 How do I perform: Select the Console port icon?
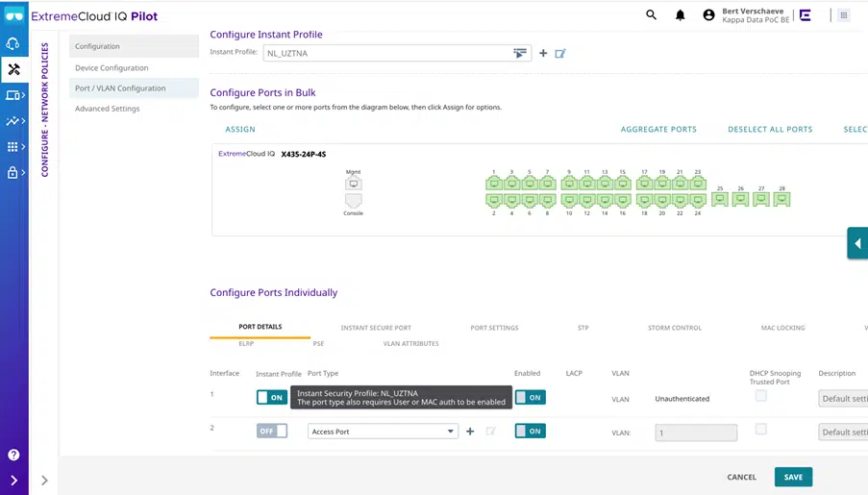click(x=353, y=200)
